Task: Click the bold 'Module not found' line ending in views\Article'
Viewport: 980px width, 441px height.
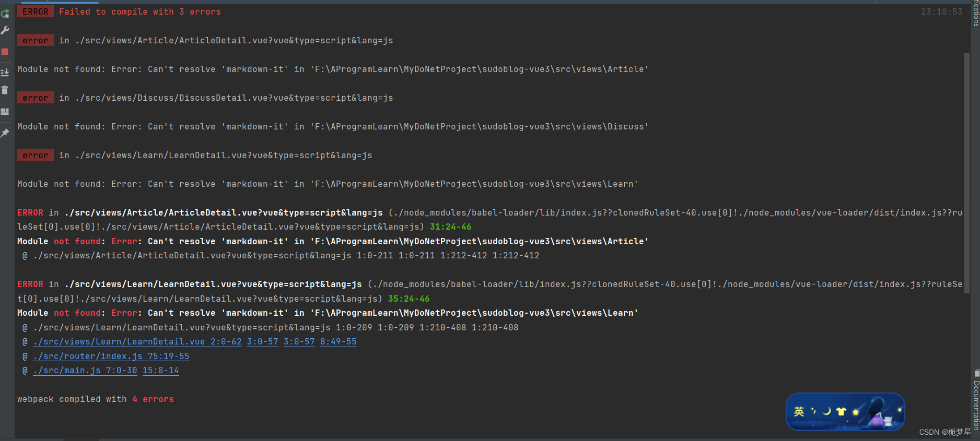Action: point(333,242)
